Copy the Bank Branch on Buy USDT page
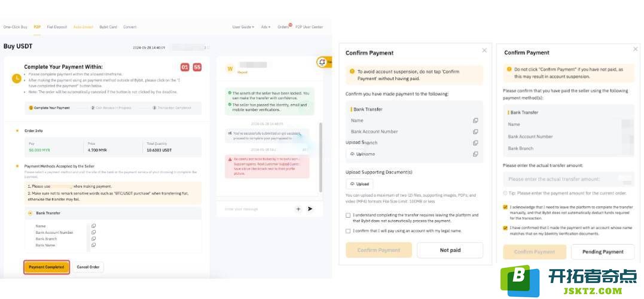 point(94,239)
